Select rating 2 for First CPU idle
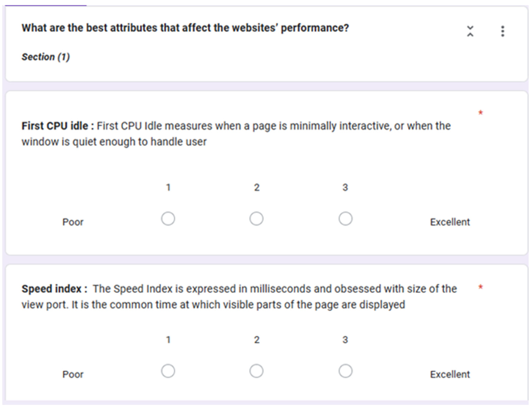The height and width of the screenshot is (408, 532). (256, 219)
